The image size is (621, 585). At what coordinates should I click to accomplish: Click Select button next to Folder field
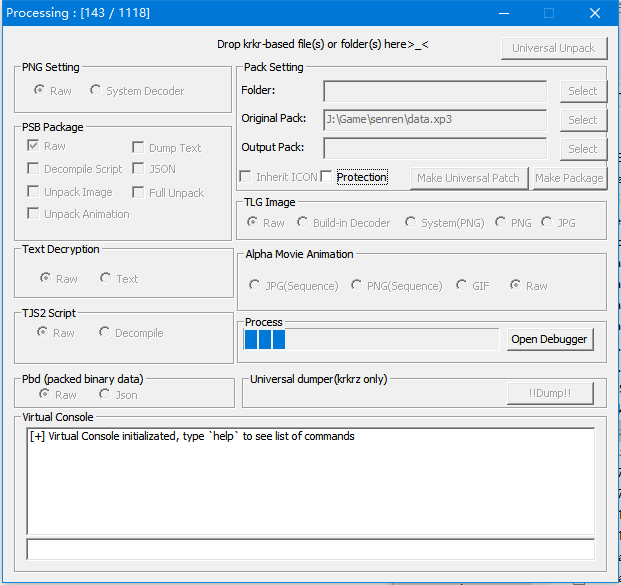click(x=583, y=91)
